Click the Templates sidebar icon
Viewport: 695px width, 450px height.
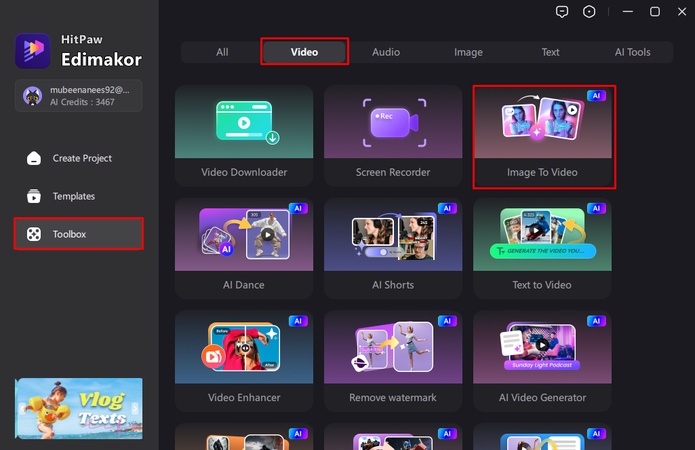click(x=34, y=196)
